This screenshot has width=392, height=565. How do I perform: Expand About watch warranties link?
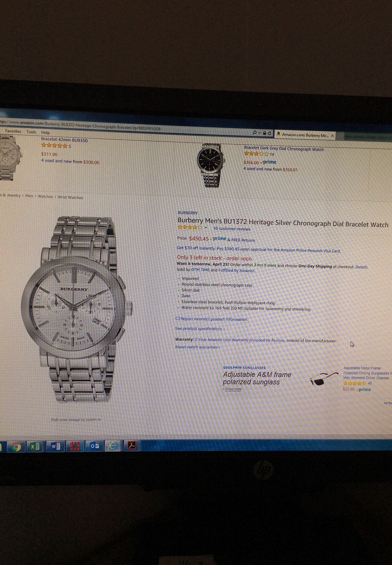pos(197,347)
